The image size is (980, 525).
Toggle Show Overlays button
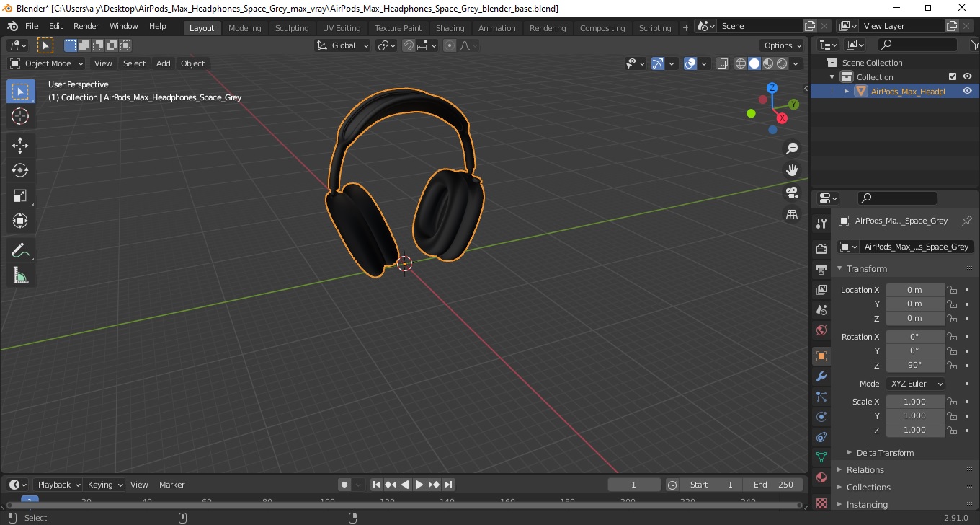[x=690, y=63]
